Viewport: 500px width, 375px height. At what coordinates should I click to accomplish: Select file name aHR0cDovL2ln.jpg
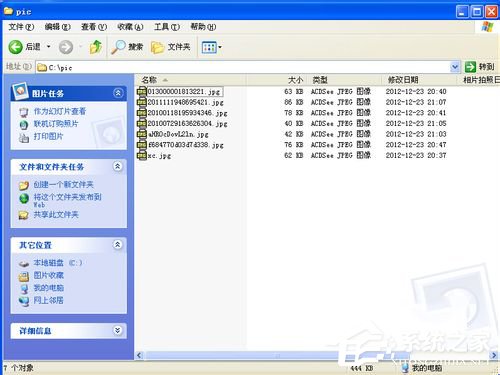pos(178,134)
